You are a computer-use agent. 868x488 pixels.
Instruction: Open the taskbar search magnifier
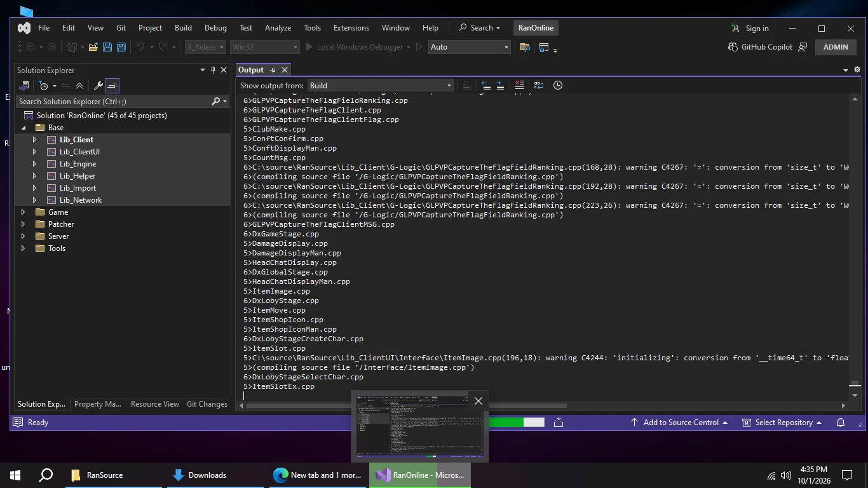tap(46, 475)
